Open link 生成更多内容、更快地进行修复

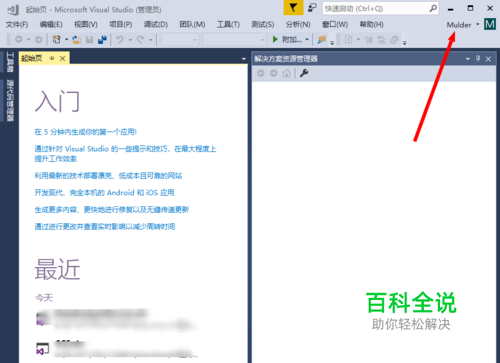[112, 210]
